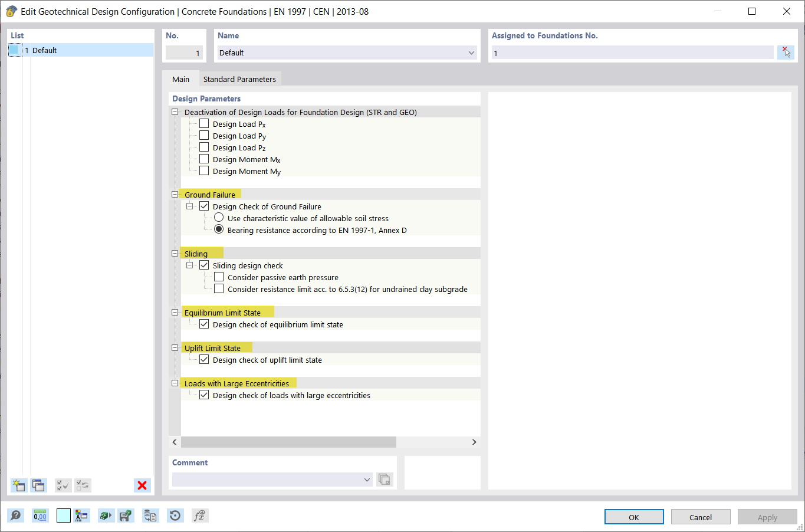Click scrollbar left arrow in Design Parameters
This screenshot has width=805, height=532.
coord(175,442)
